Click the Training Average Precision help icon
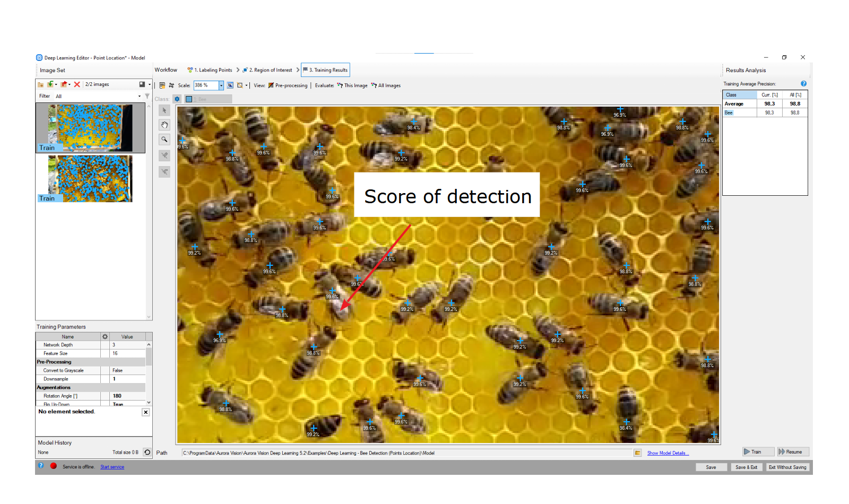 pos(803,84)
